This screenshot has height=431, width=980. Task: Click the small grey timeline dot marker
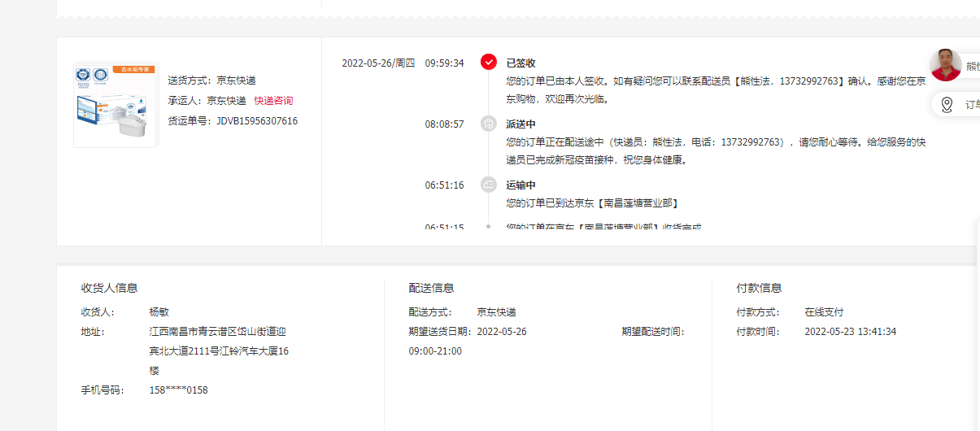pyautogui.click(x=488, y=226)
